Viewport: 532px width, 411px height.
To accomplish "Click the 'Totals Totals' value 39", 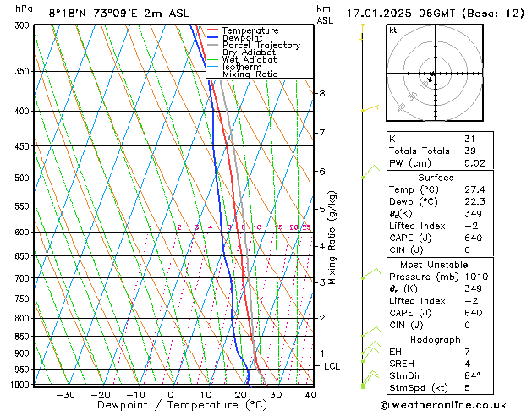I will pyautogui.click(x=470, y=151).
